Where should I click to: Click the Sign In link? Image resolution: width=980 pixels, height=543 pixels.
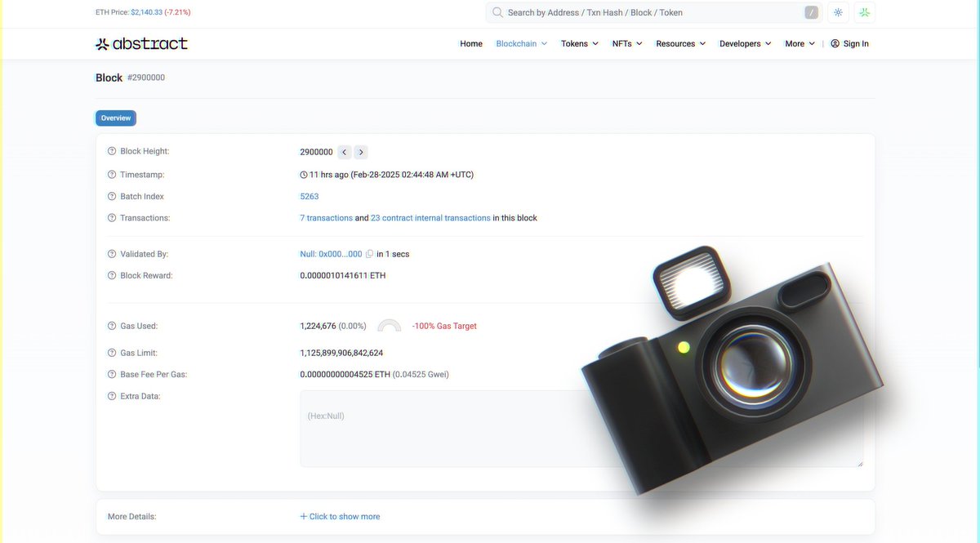tap(856, 43)
